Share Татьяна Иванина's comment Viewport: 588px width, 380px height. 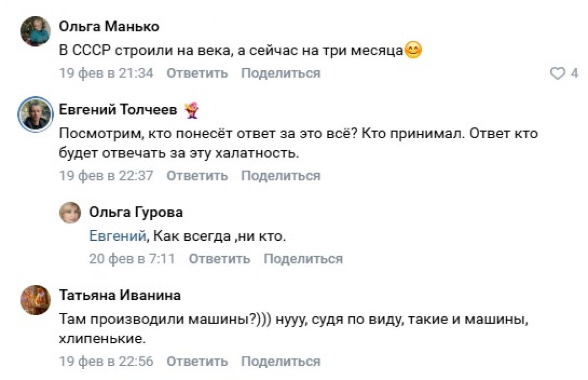click(x=280, y=361)
